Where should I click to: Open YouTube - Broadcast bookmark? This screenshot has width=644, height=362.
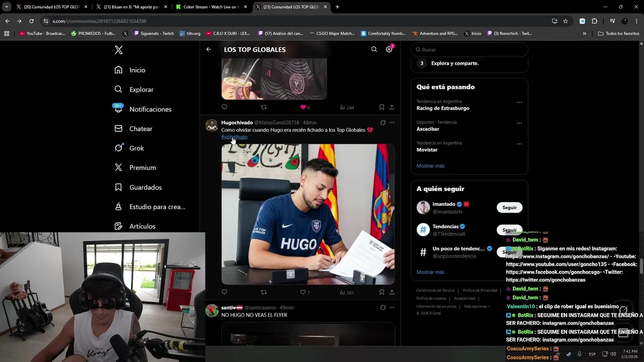[x=42, y=33]
